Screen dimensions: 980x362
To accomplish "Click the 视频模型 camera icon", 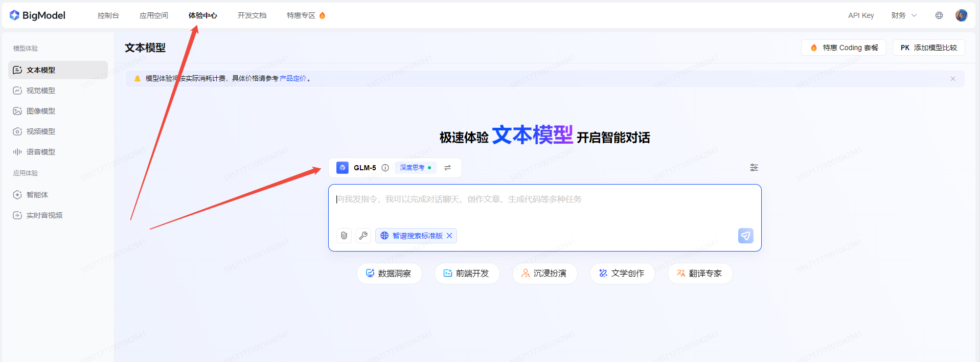I will pyautogui.click(x=17, y=131).
